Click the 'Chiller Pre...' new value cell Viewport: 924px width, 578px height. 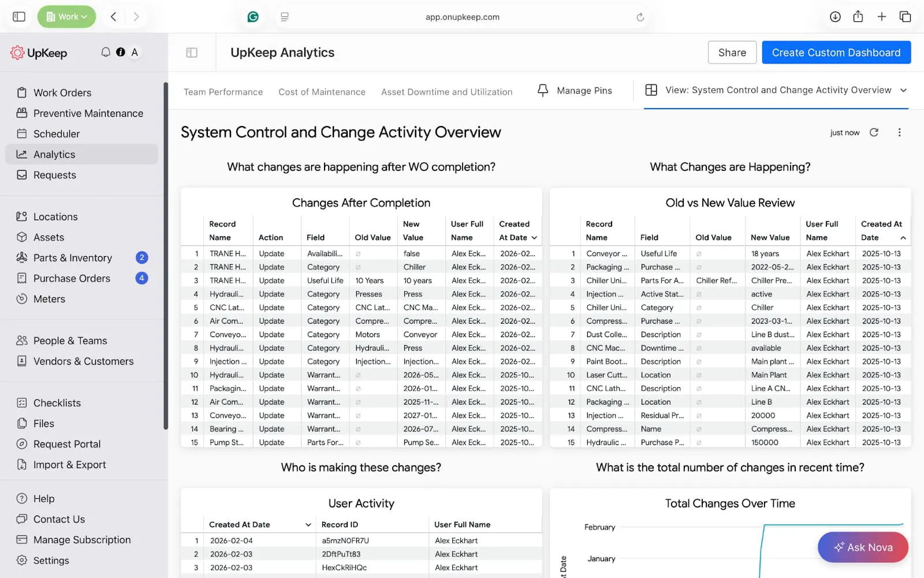772,281
